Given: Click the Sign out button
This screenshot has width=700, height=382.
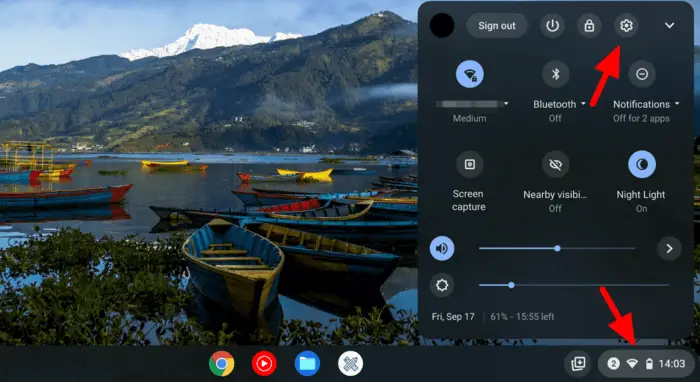Looking at the screenshot, I should tap(497, 25).
